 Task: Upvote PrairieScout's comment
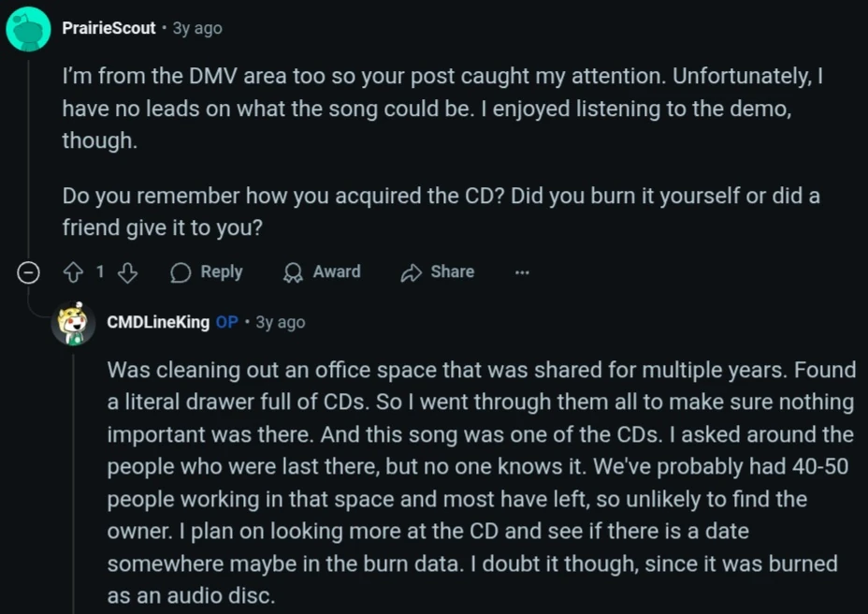click(73, 272)
